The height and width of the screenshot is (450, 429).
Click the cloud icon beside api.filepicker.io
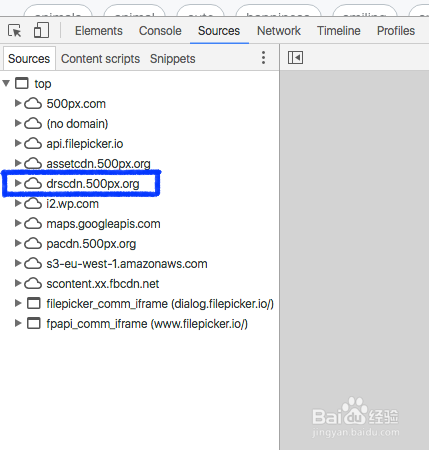pos(33,144)
